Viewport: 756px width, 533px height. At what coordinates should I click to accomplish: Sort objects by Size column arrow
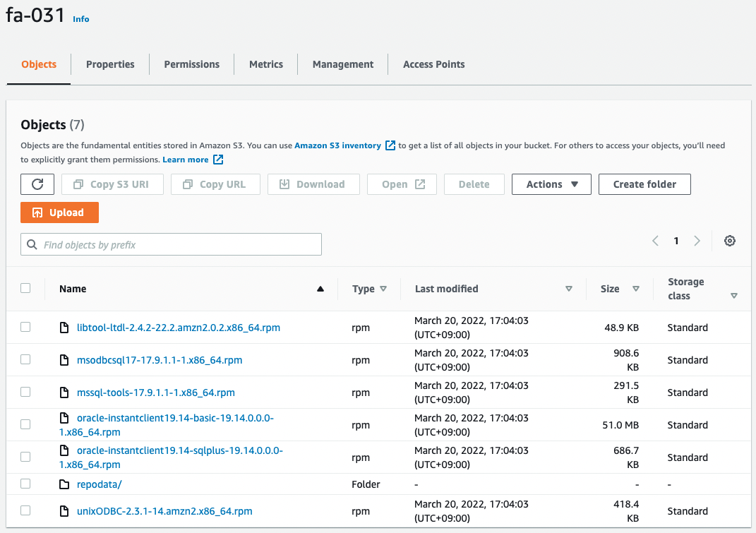(636, 289)
